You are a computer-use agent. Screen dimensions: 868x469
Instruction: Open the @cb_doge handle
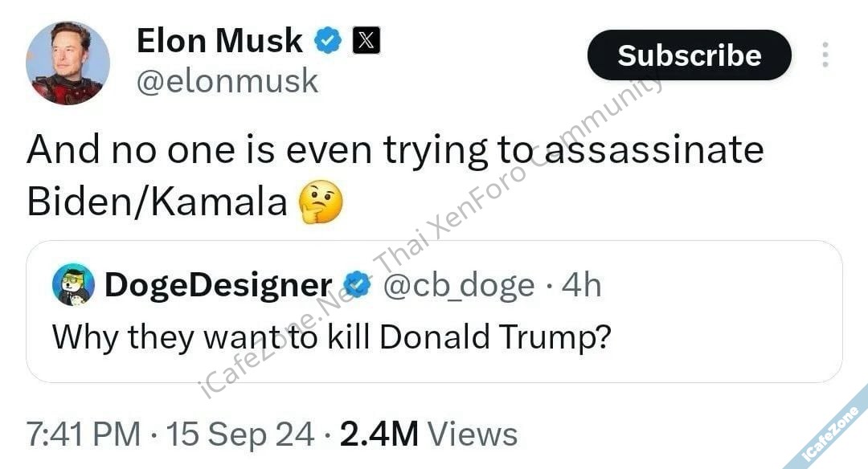457,284
